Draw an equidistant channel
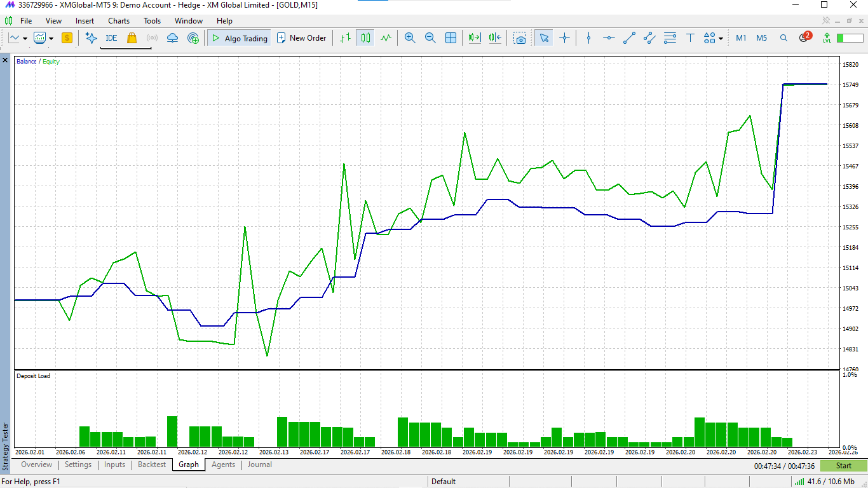 [649, 38]
